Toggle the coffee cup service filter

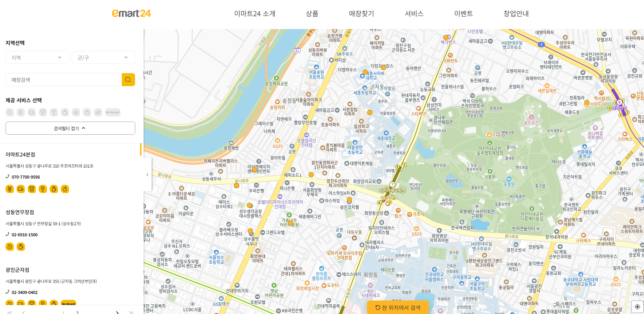tap(65, 112)
